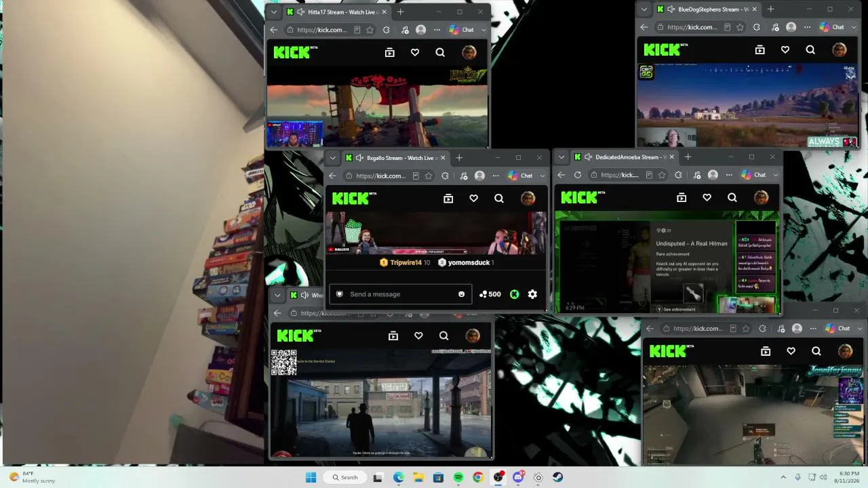The width and height of the screenshot is (868, 488).
Task: Expand the Chat chevron in Bxgallo Stream window
Action: 542,176
